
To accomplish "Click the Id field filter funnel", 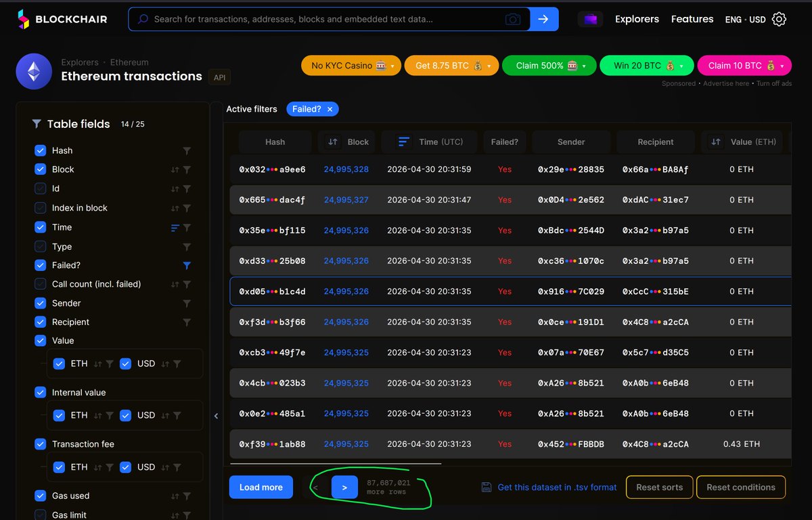I will (187, 189).
